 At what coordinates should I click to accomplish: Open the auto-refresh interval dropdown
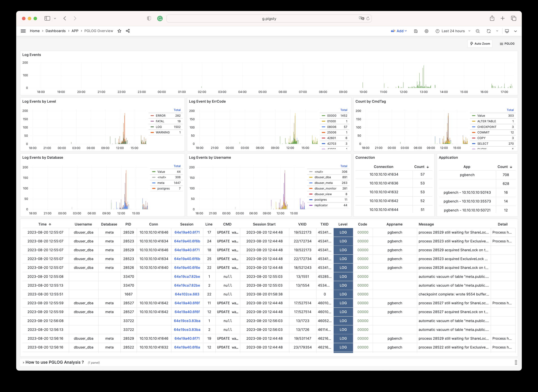pyautogui.click(x=497, y=31)
